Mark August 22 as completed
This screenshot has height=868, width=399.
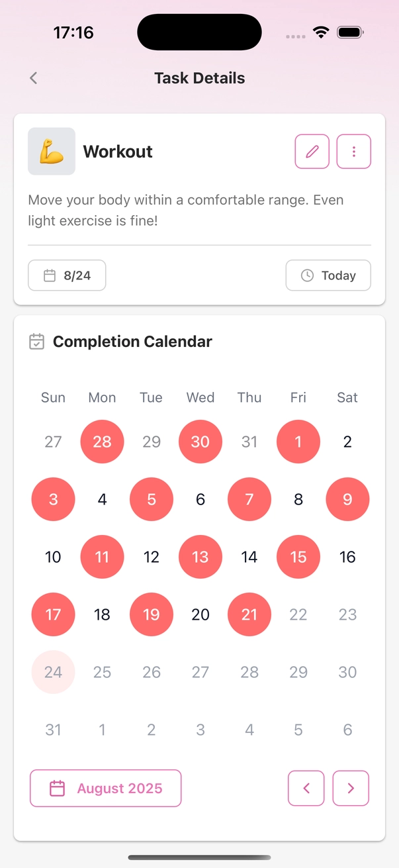coord(298,614)
